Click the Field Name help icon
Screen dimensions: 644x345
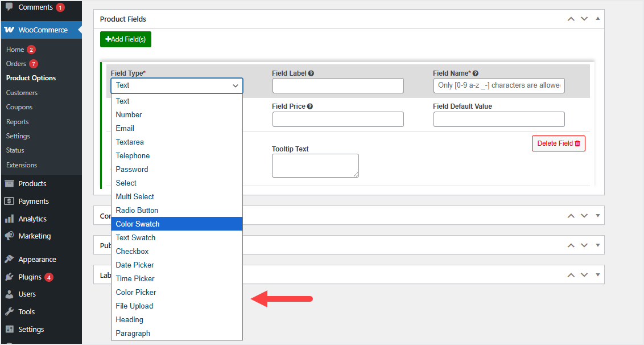(x=475, y=73)
